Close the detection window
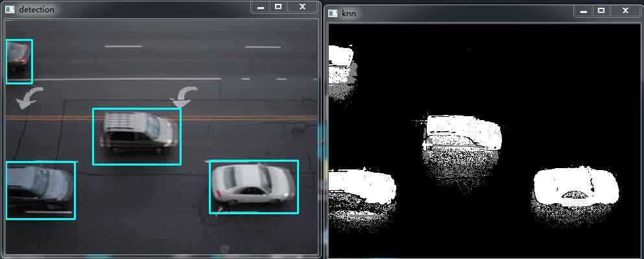This screenshot has width=644, height=259. pyautogui.click(x=303, y=6)
